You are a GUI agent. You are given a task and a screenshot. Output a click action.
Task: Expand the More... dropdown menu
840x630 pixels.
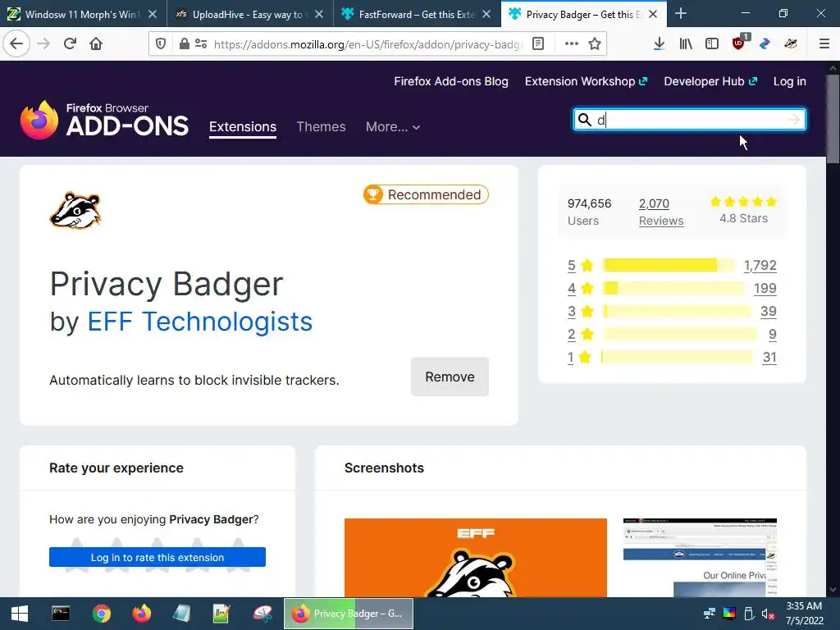click(393, 127)
